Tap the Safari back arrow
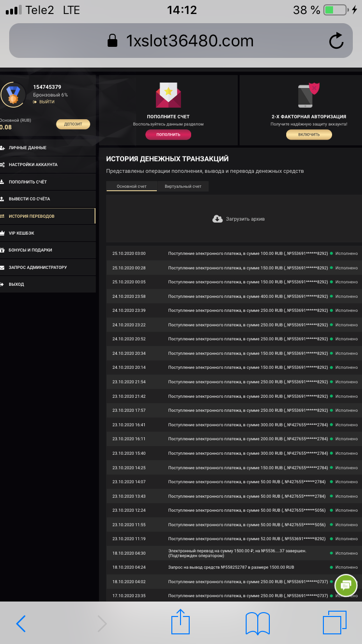Viewport: 362px width, 644px height. point(21,624)
